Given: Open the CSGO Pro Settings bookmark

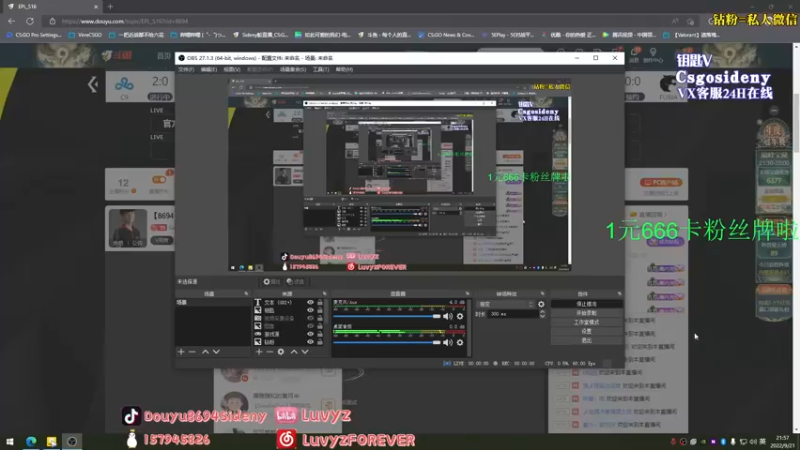Looking at the screenshot, I should tap(34, 35).
